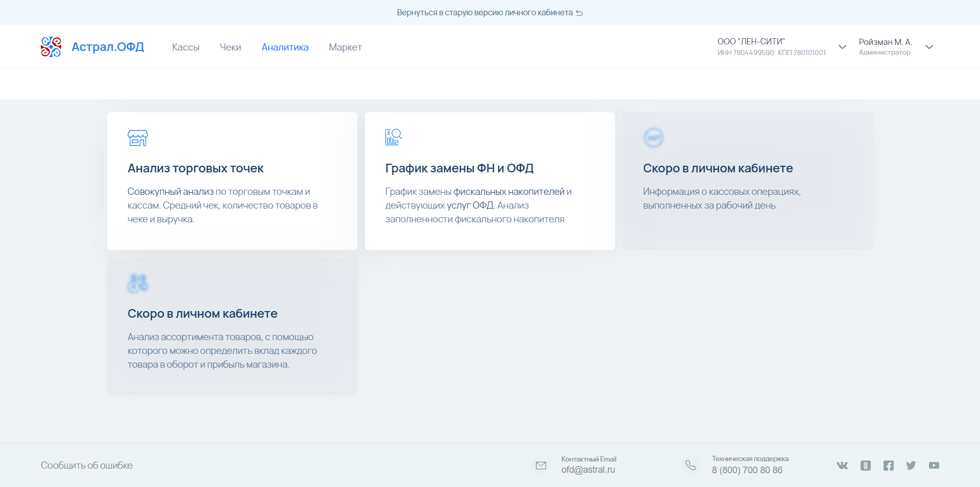This screenshot has height=487, width=980.
Task: Click the Администратор role label
Action: click(x=885, y=53)
